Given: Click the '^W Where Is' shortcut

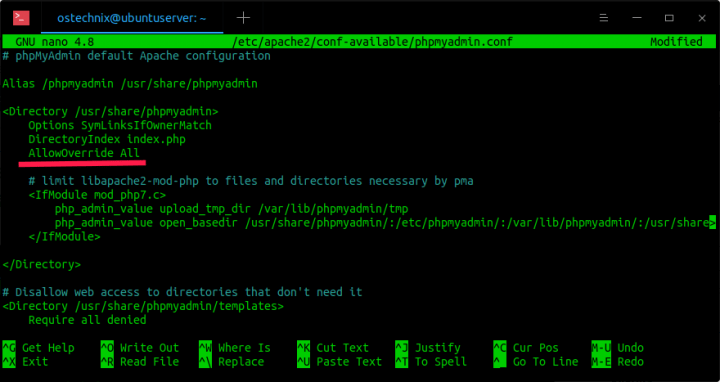Looking at the screenshot, I should coord(235,348).
